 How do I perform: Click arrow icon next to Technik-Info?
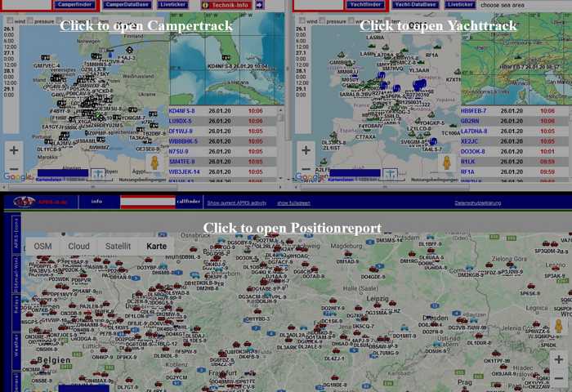click(259, 5)
